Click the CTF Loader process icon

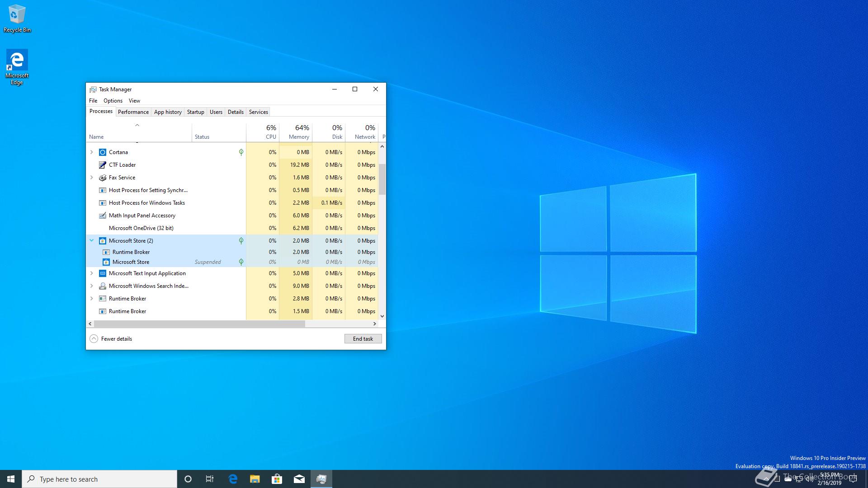tap(103, 165)
